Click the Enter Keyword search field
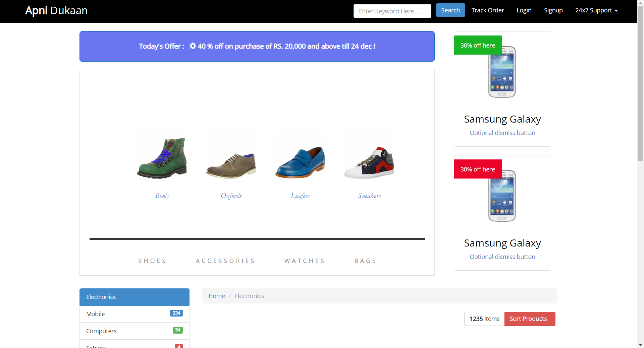 click(x=392, y=11)
